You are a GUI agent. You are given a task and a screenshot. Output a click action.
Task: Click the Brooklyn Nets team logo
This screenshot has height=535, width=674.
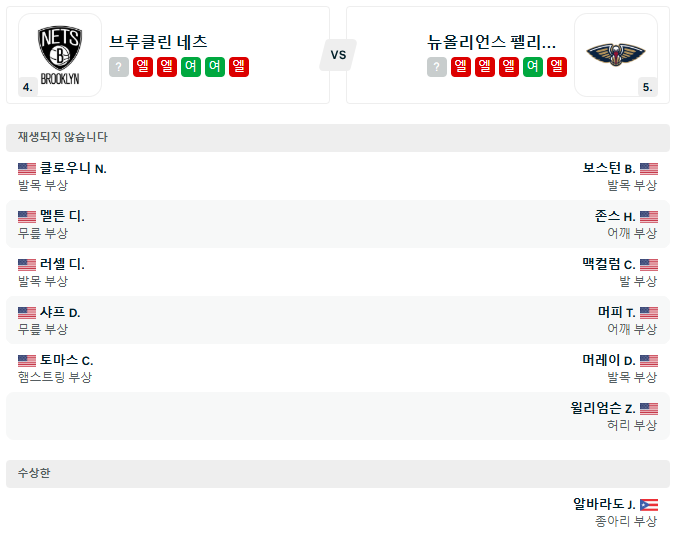tap(60, 55)
